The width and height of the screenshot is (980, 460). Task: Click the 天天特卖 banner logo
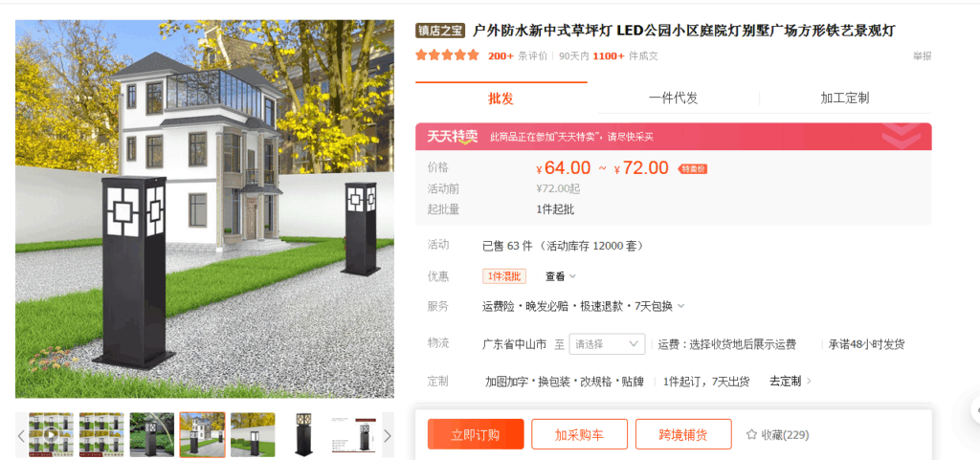pyautogui.click(x=453, y=137)
